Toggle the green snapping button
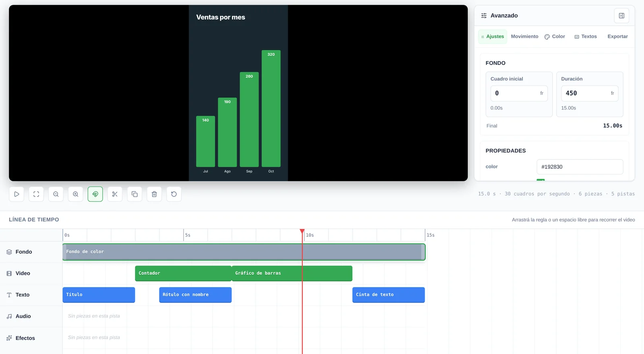Viewport: 644px width, 354px height. (x=95, y=194)
